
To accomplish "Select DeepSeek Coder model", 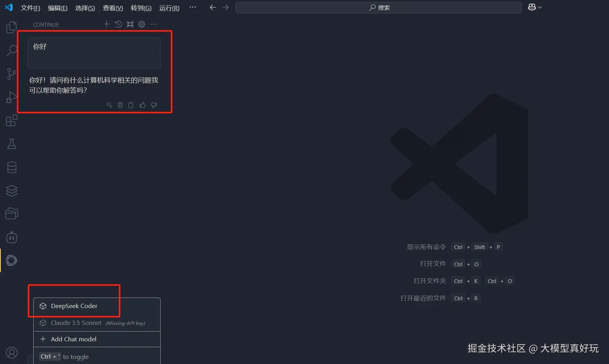I will [x=97, y=306].
